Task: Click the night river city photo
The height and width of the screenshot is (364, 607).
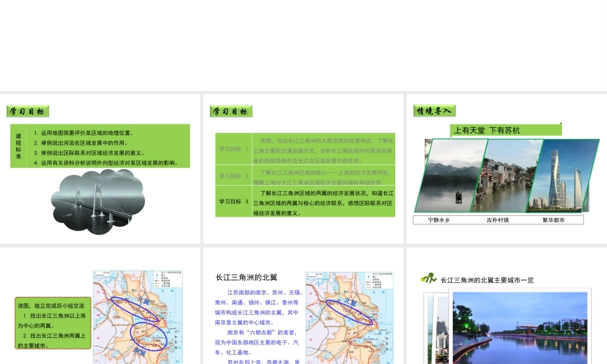Action: tap(520, 328)
